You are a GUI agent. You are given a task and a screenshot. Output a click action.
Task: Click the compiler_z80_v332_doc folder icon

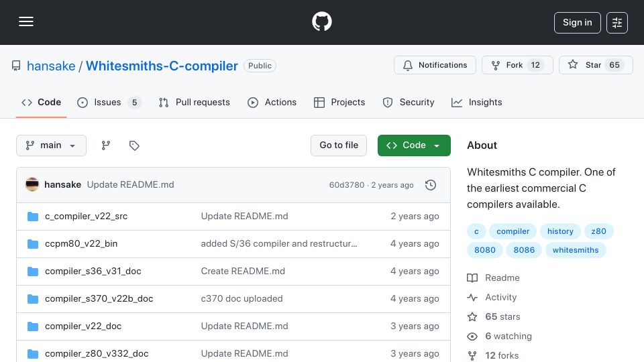click(33, 354)
